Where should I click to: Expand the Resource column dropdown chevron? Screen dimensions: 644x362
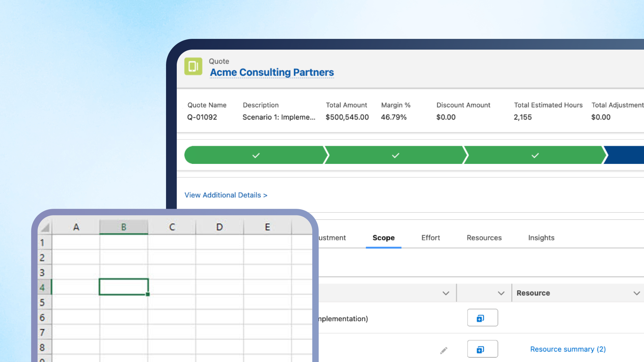(636, 293)
